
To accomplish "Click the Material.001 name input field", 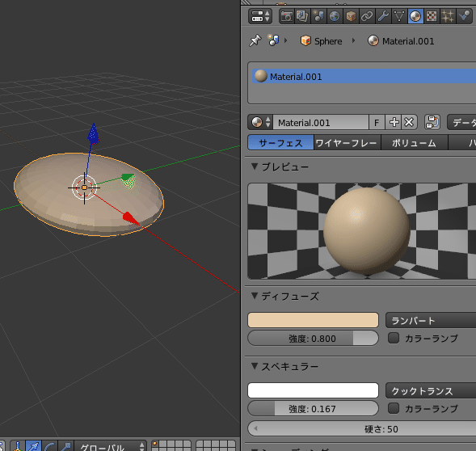I will point(321,122).
